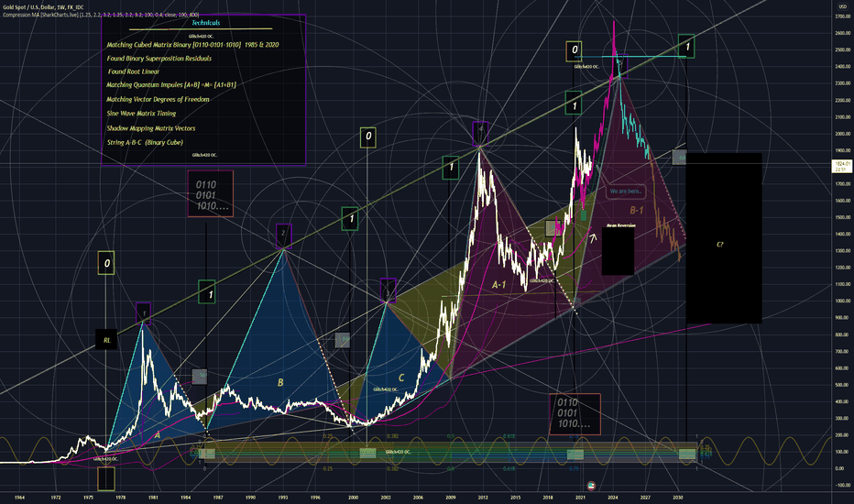The height and width of the screenshot is (504, 854).
Task: Click the 2000 date on time axis
Action: click(x=354, y=498)
